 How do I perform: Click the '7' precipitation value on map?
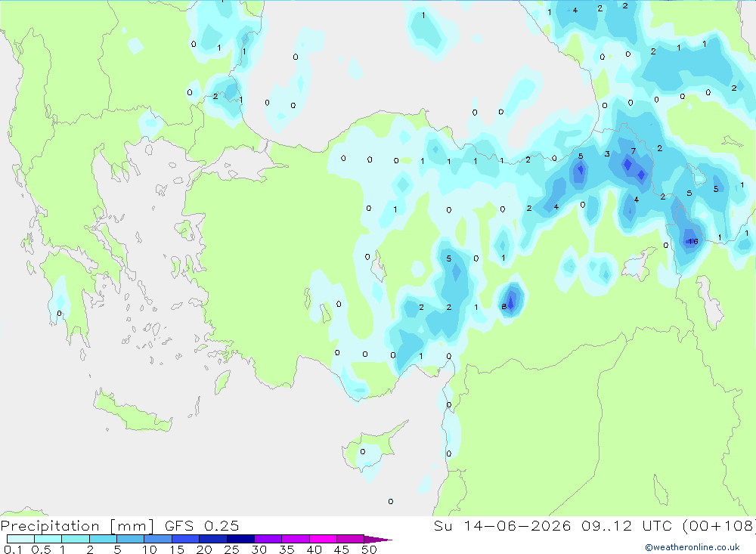[x=633, y=151]
